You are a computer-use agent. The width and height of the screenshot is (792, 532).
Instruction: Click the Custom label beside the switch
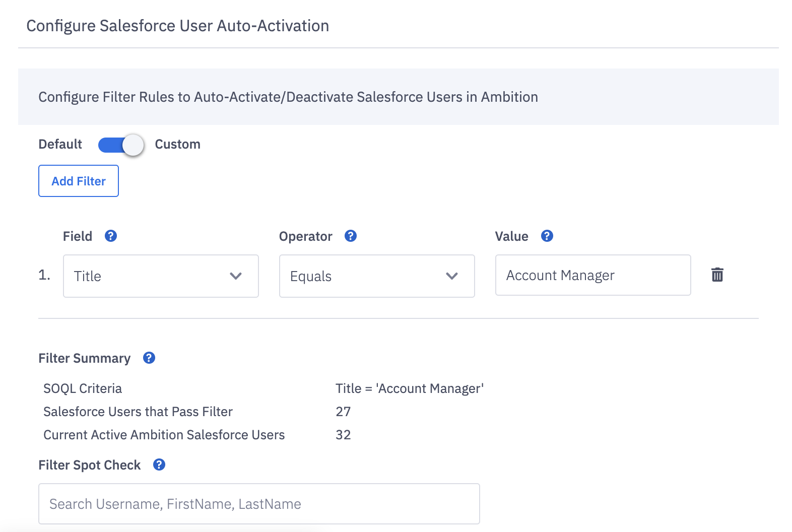click(177, 144)
